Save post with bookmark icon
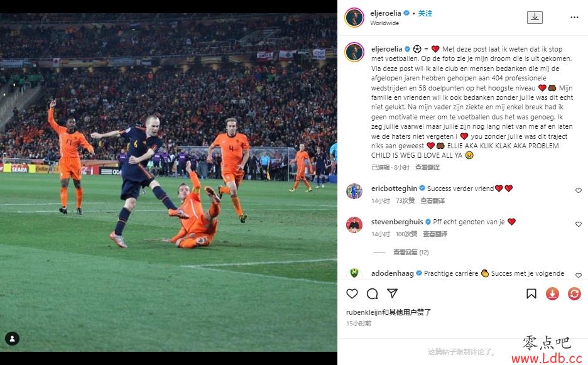 coord(531,294)
